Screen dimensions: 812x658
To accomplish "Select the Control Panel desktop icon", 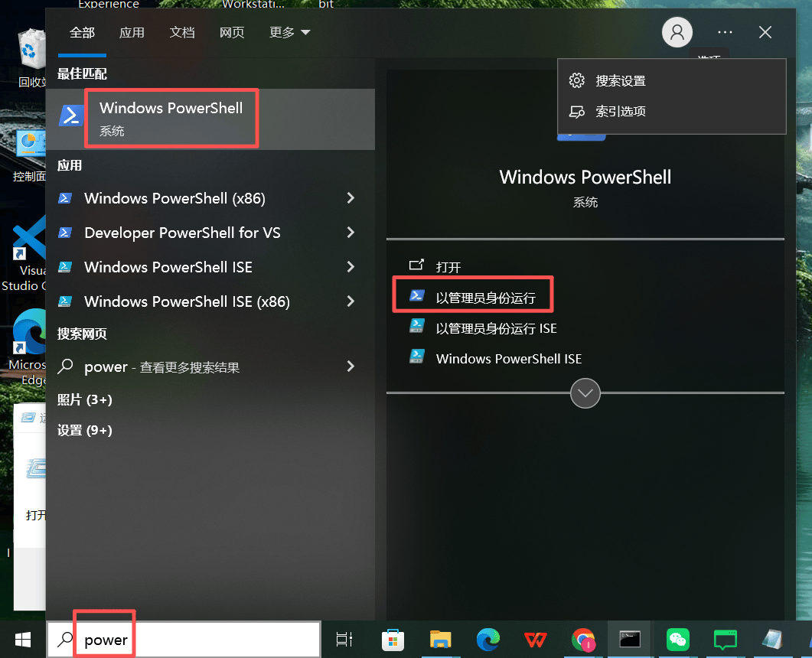I will click(x=30, y=156).
